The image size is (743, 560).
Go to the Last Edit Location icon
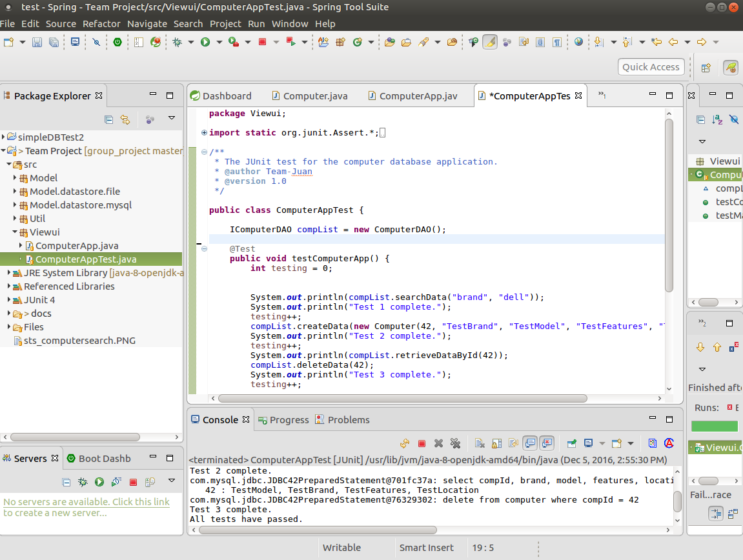(x=656, y=42)
